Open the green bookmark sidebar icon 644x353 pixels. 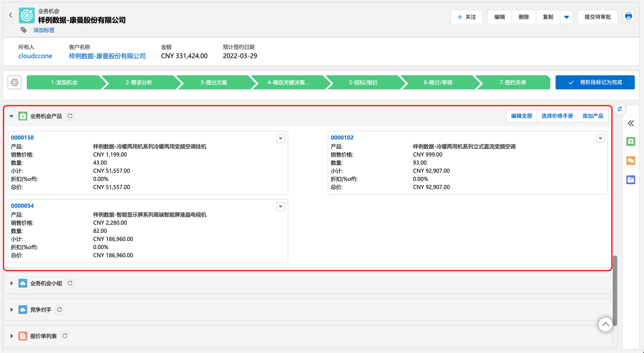[x=630, y=141]
